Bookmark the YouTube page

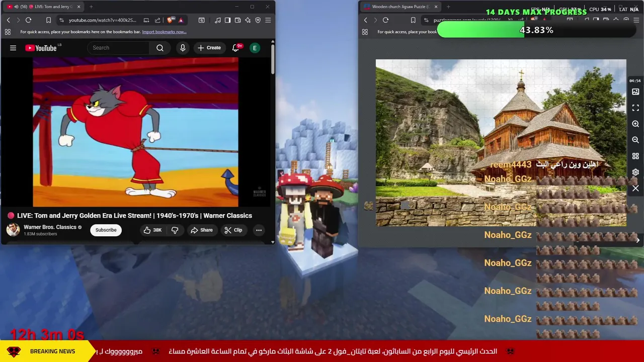coord(48,20)
